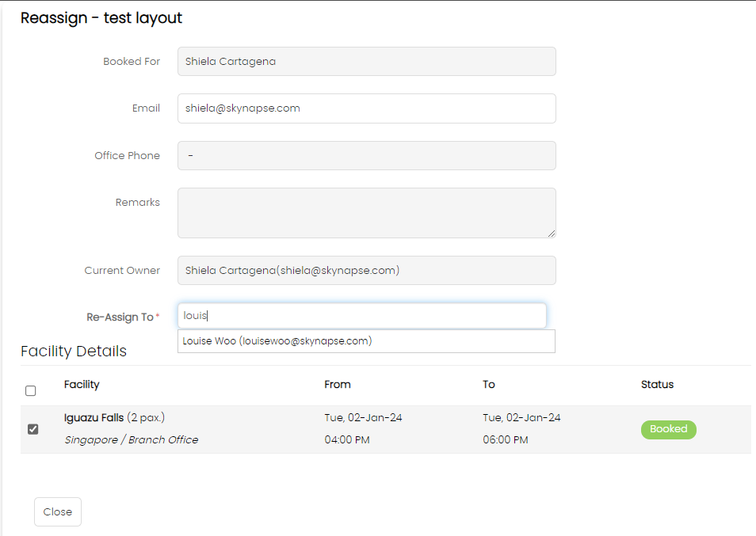Click the Singapore / Branch Office location text
The height and width of the screenshot is (536, 756).
click(x=131, y=440)
